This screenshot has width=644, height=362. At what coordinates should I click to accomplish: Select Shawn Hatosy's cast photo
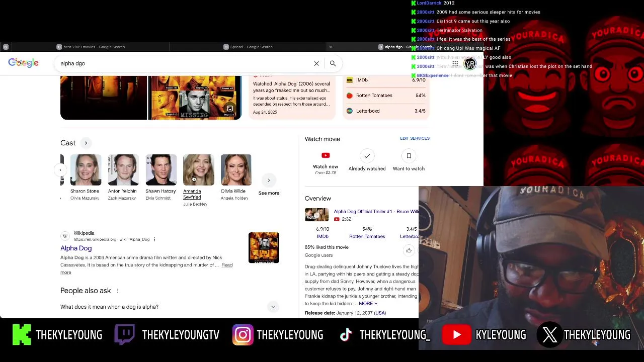click(x=161, y=170)
